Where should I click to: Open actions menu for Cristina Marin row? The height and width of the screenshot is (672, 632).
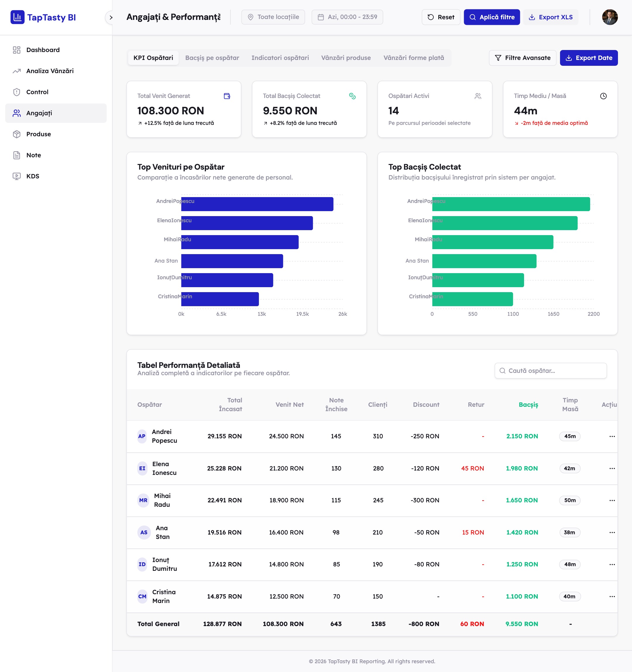[612, 597]
